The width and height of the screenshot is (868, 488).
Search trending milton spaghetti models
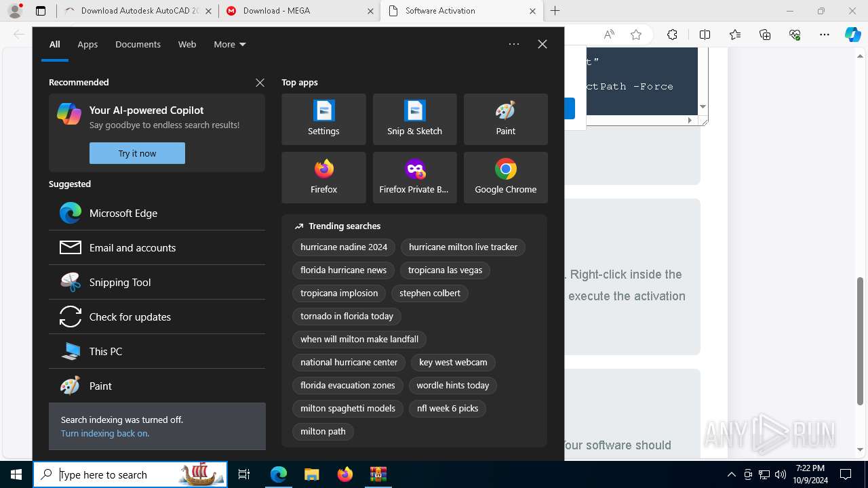click(x=348, y=409)
